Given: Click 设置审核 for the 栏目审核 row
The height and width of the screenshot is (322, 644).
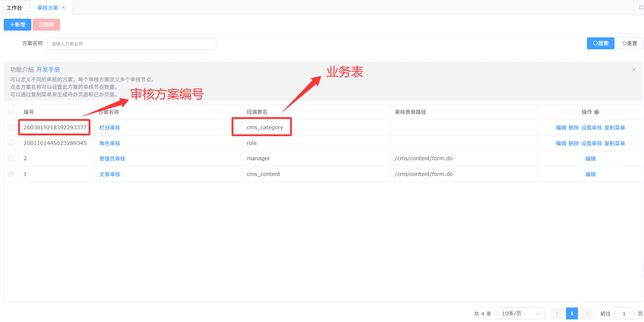Looking at the screenshot, I should [x=591, y=128].
